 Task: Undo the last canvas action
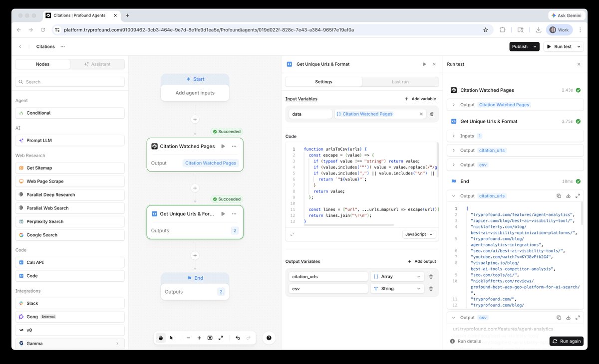[x=238, y=338]
